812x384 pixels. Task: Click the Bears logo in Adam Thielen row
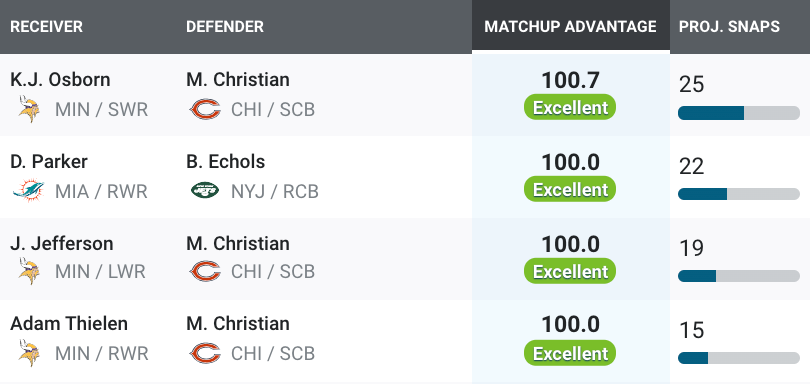tap(206, 353)
